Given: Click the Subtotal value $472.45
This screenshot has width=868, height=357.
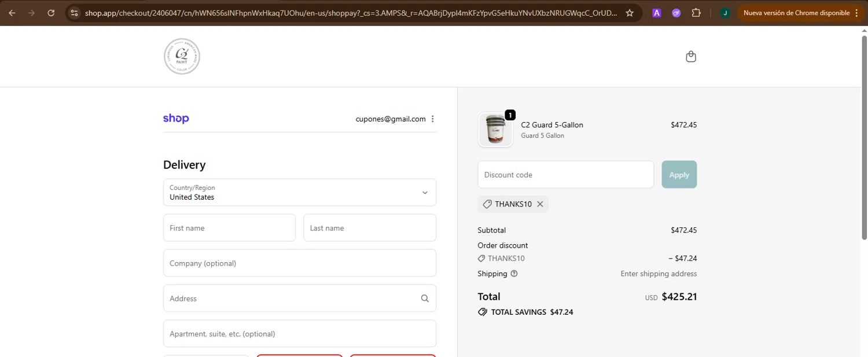Looking at the screenshot, I should click(684, 230).
